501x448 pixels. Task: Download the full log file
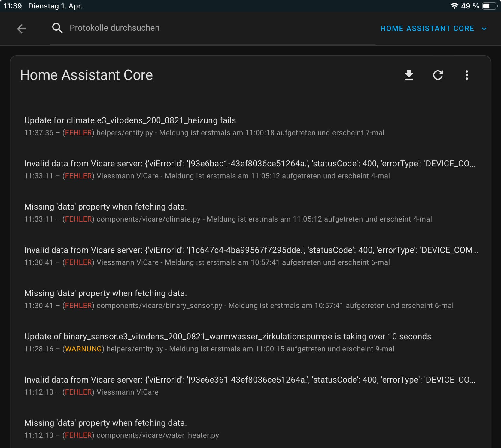point(409,75)
